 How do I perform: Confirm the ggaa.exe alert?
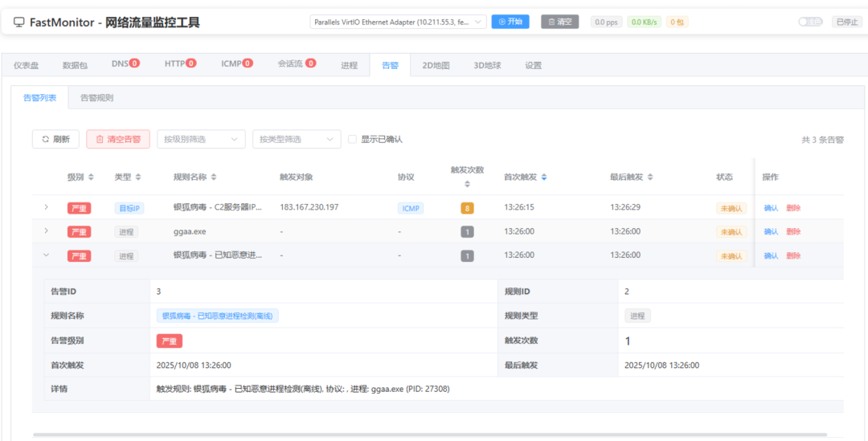pos(771,232)
